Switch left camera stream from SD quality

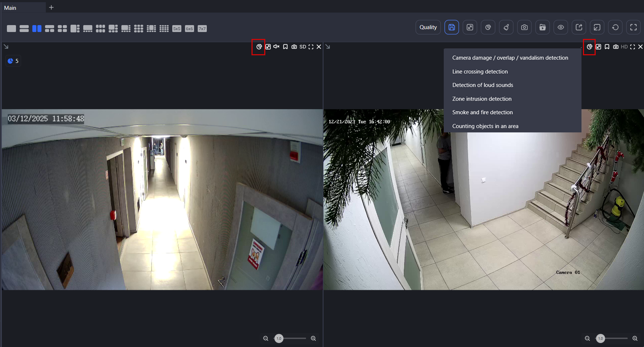point(302,47)
